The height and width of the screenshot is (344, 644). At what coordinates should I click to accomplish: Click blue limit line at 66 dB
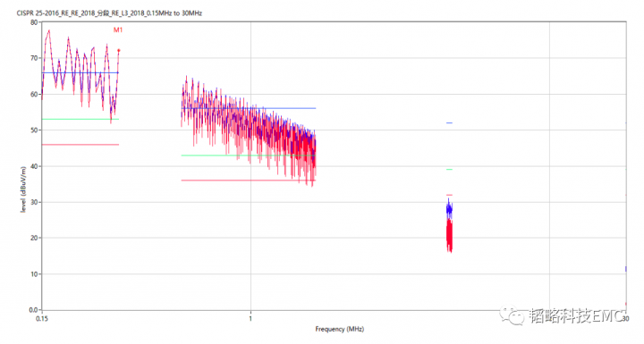(x=80, y=72)
